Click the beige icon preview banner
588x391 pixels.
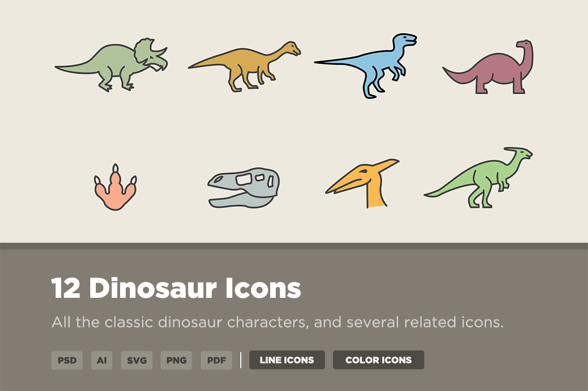(x=294, y=122)
